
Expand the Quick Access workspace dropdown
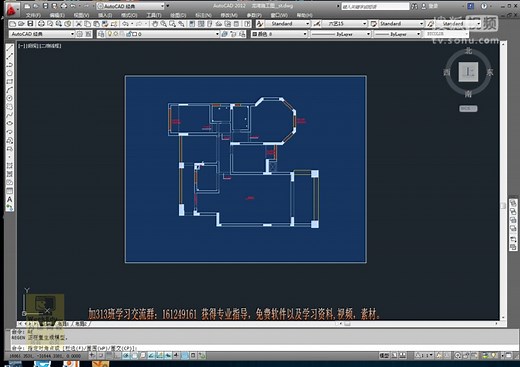(x=163, y=6)
